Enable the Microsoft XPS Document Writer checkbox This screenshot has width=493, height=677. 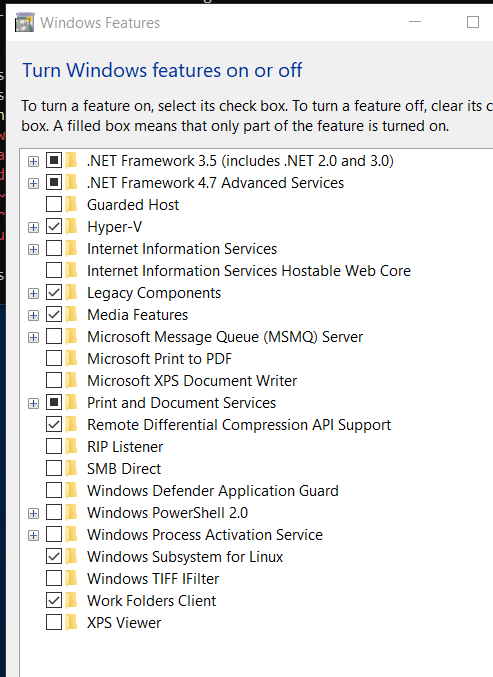[54, 380]
